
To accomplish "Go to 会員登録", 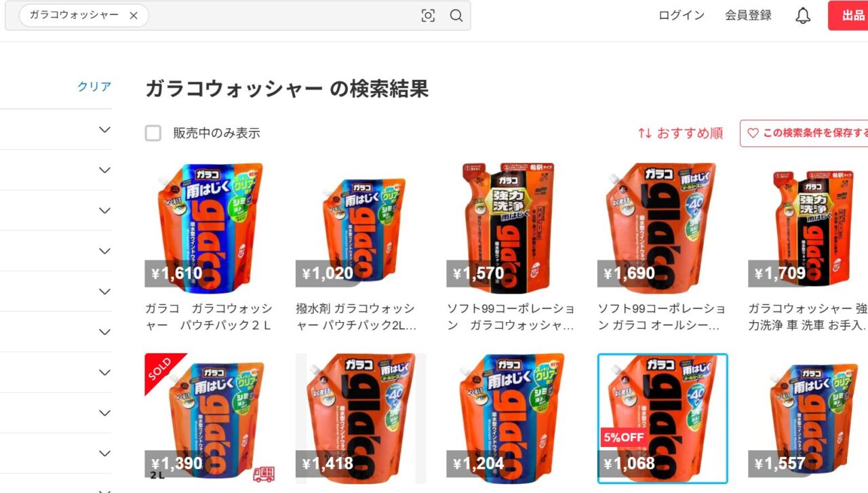I will 749,16.
